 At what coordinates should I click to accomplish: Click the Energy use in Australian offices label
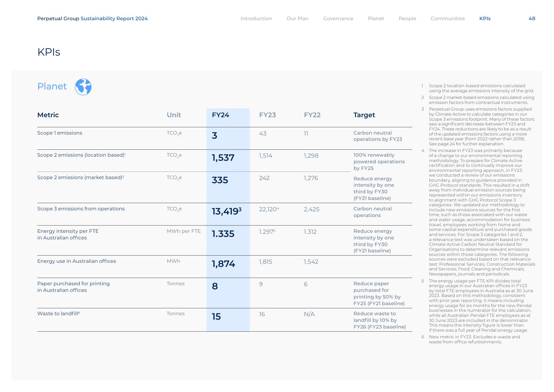click(x=76, y=261)
